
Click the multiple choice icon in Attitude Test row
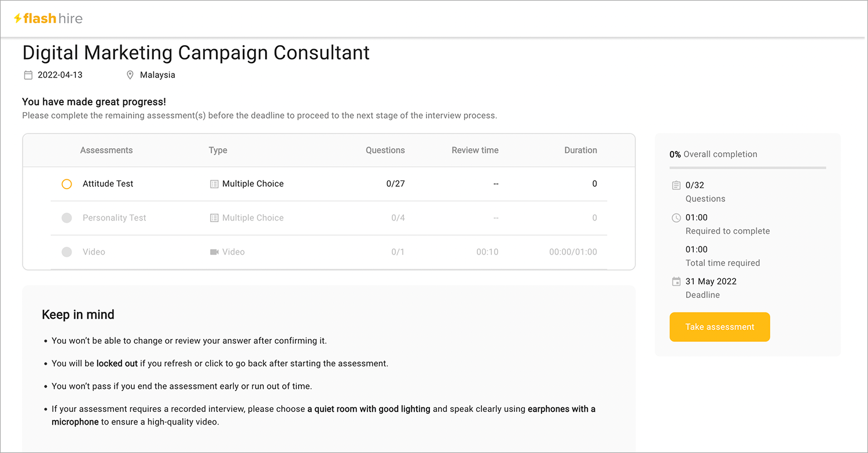tap(214, 183)
